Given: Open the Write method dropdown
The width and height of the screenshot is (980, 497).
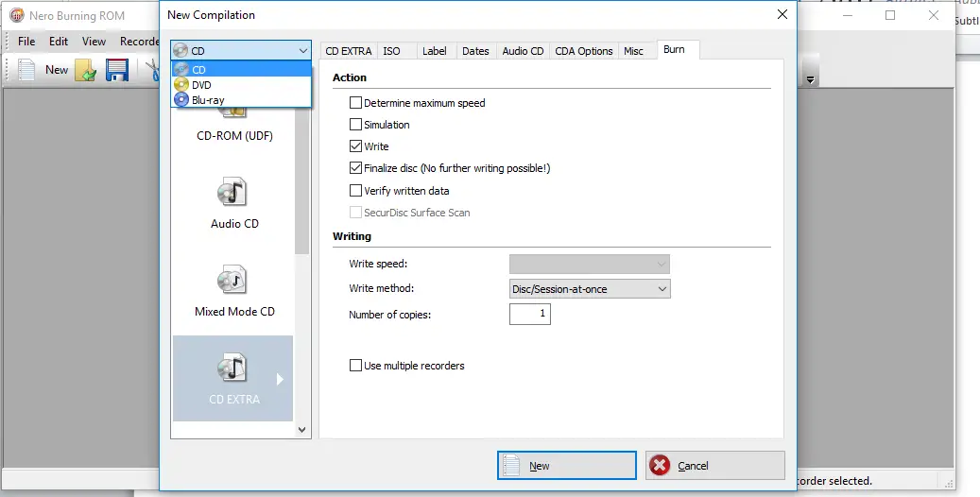Looking at the screenshot, I should [x=590, y=289].
